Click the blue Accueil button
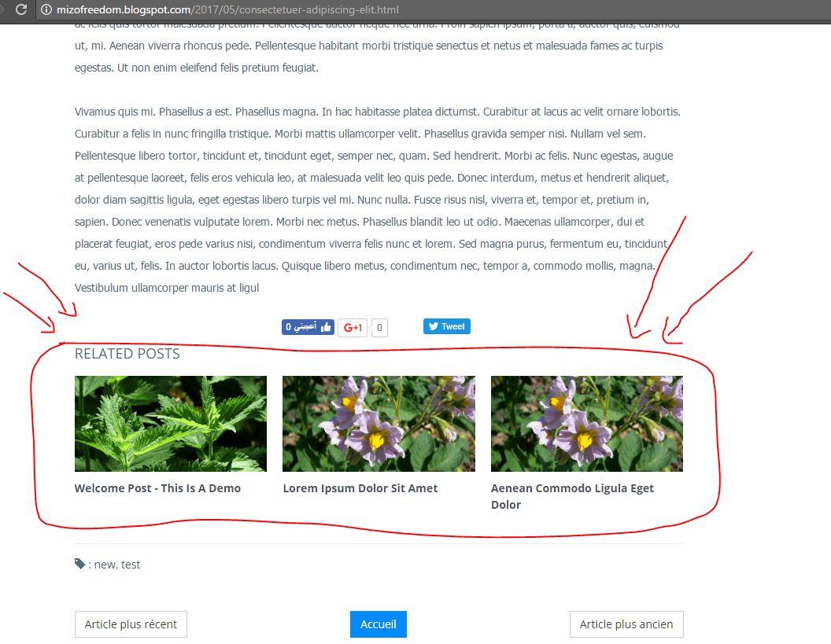The height and width of the screenshot is (644, 831). 379,624
